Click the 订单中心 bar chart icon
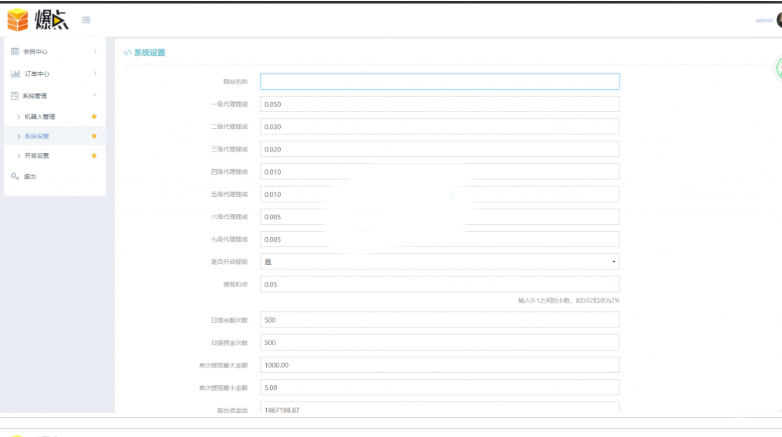 pyautogui.click(x=15, y=74)
